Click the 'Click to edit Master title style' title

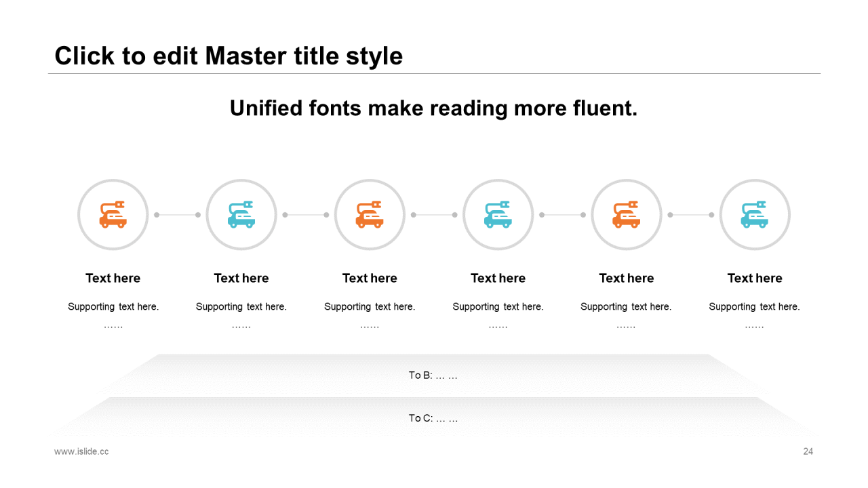tap(229, 56)
